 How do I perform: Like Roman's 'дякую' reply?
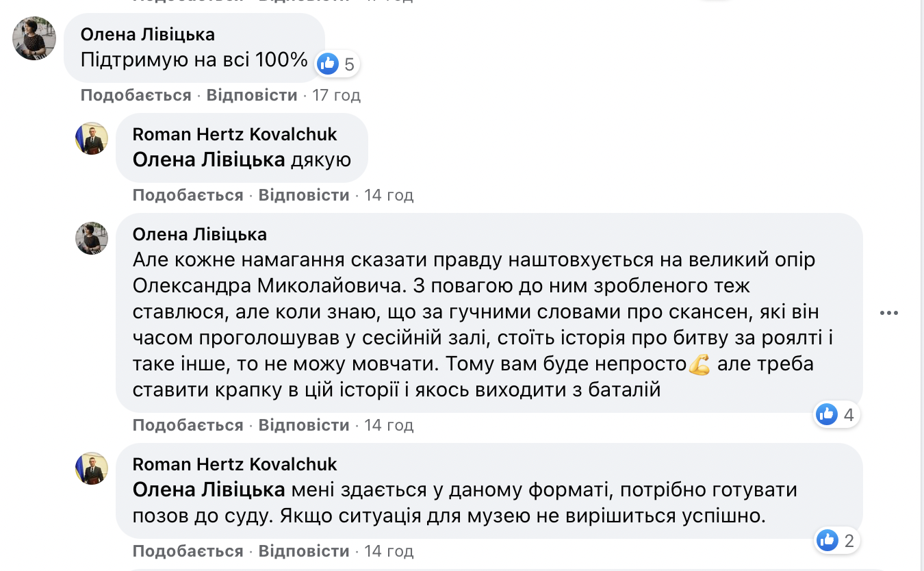188,195
